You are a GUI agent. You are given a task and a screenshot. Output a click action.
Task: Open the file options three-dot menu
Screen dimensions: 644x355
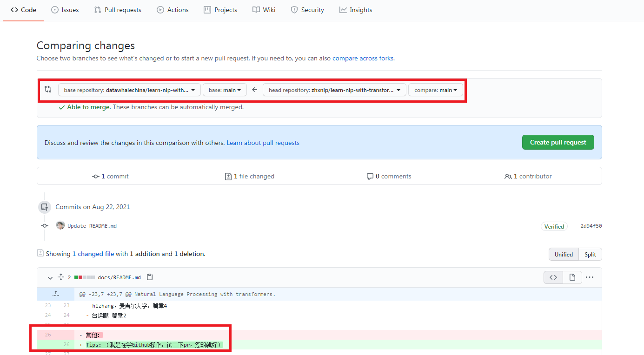tap(590, 277)
